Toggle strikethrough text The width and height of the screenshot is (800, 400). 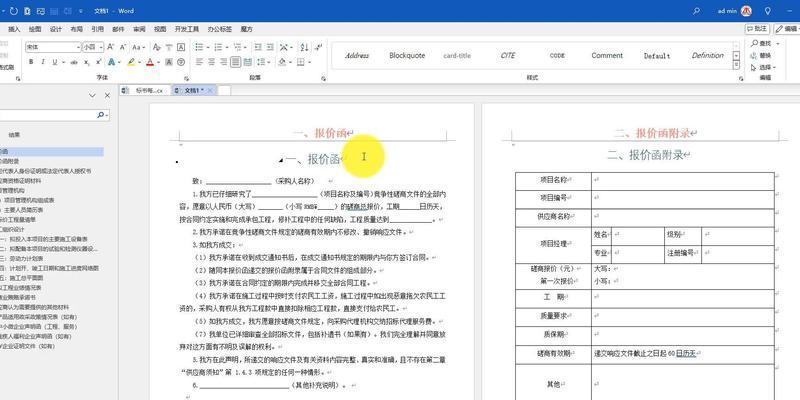point(74,62)
